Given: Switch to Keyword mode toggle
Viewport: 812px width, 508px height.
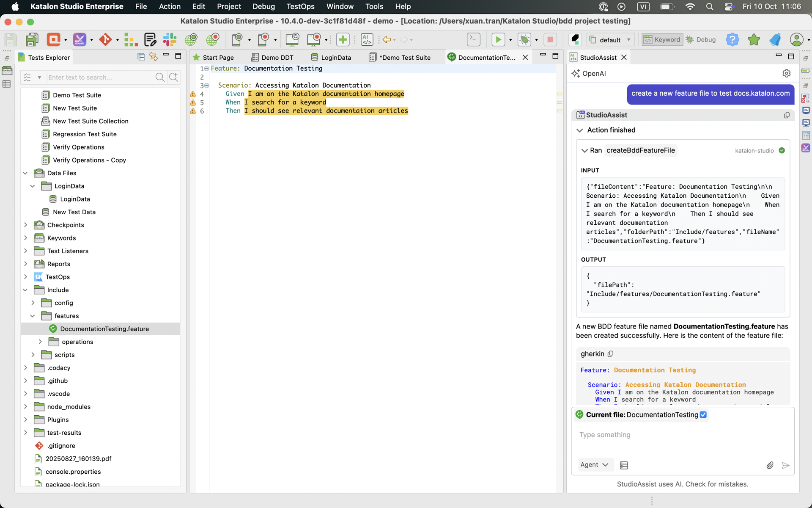Looking at the screenshot, I should 662,40.
